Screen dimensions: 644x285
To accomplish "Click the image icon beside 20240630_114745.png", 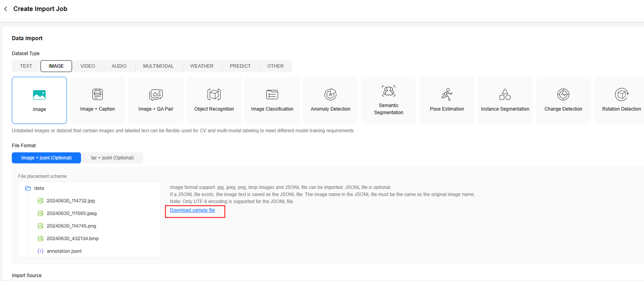I will 41,226.
